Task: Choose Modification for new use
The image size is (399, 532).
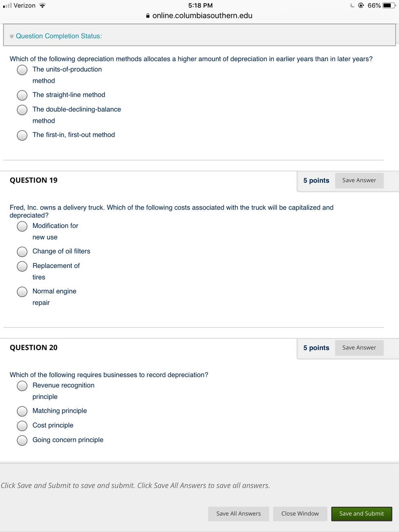Action: tap(22, 226)
